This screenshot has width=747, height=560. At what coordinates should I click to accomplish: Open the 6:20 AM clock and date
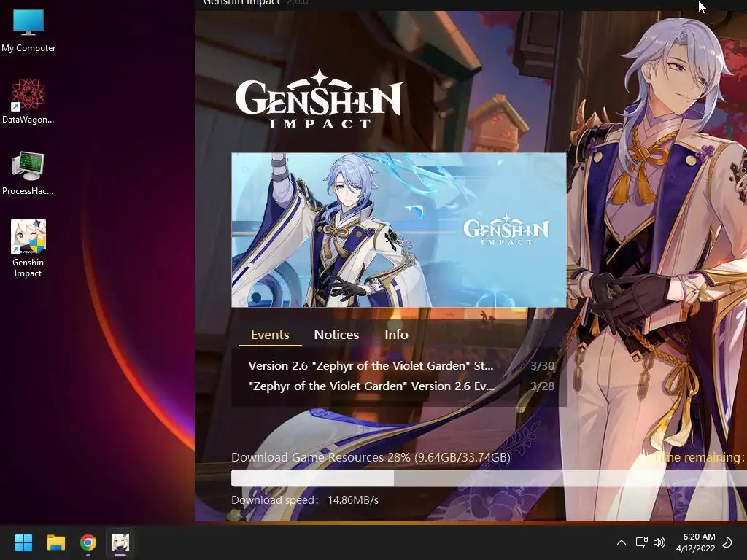695,542
